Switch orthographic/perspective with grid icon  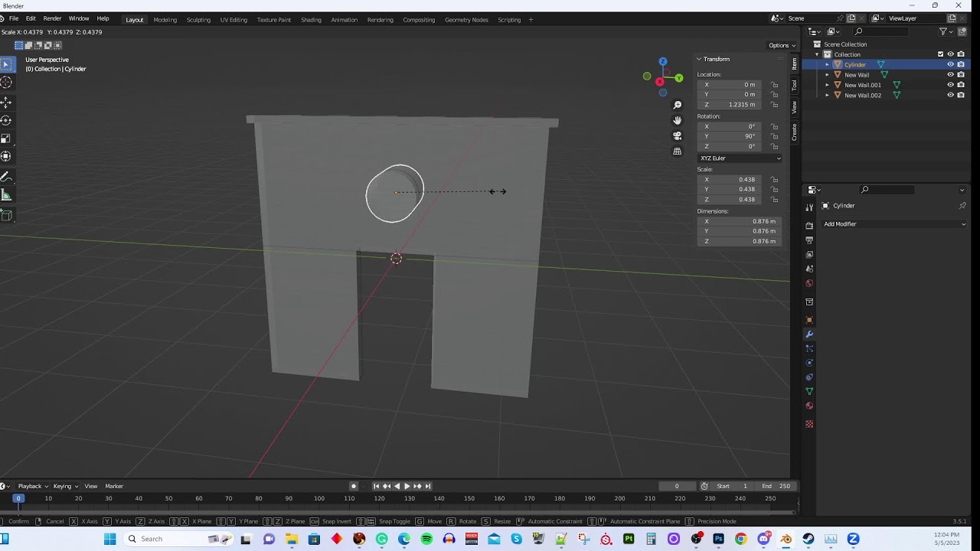[x=677, y=152]
